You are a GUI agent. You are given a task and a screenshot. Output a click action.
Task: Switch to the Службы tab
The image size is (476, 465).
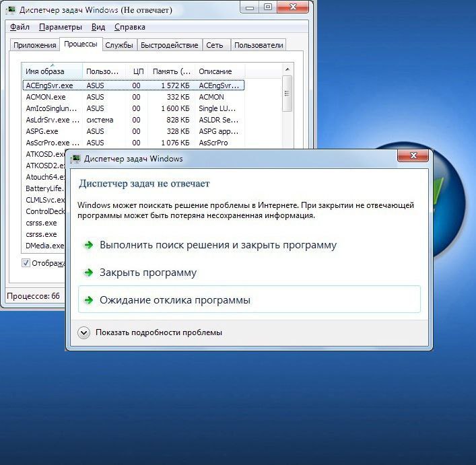[119, 45]
